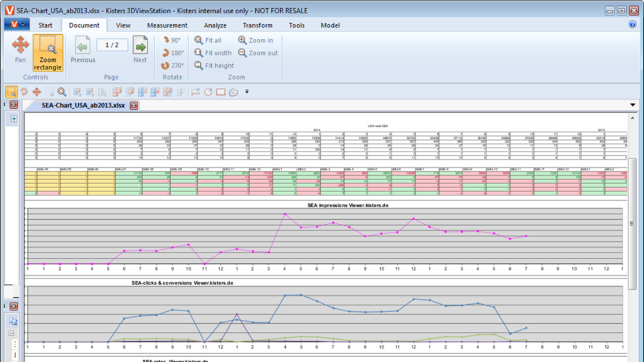Close the lower left side panel
This screenshot has width=644, height=362.
pyautogui.click(x=13, y=306)
